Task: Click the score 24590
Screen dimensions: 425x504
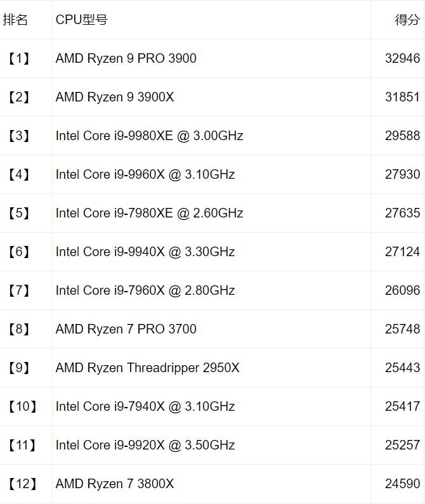Action: [402, 484]
